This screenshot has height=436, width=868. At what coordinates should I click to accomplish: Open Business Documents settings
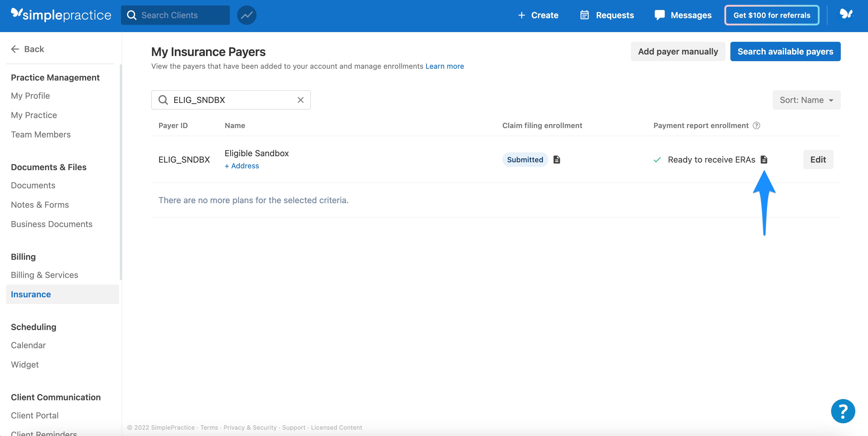coord(51,224)
